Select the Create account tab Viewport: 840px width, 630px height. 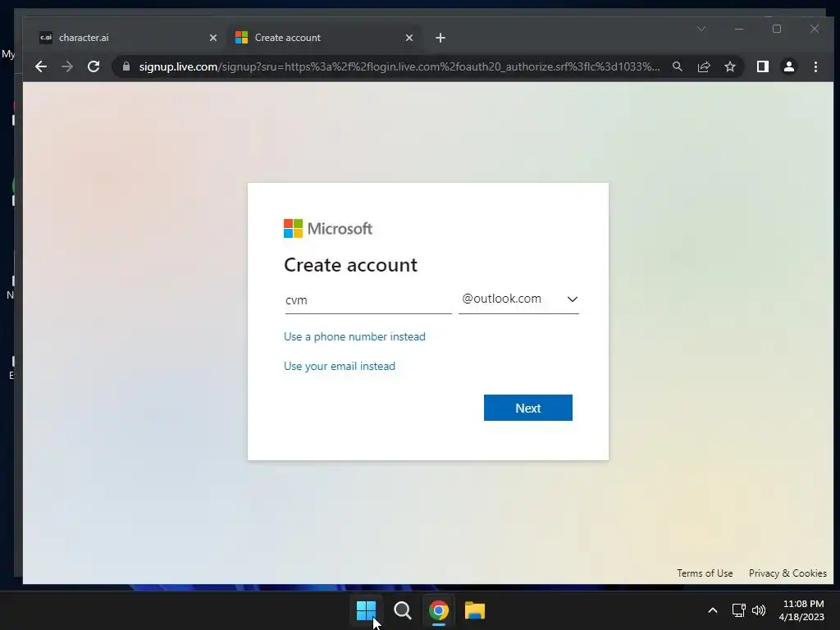(x=323, y=38)
